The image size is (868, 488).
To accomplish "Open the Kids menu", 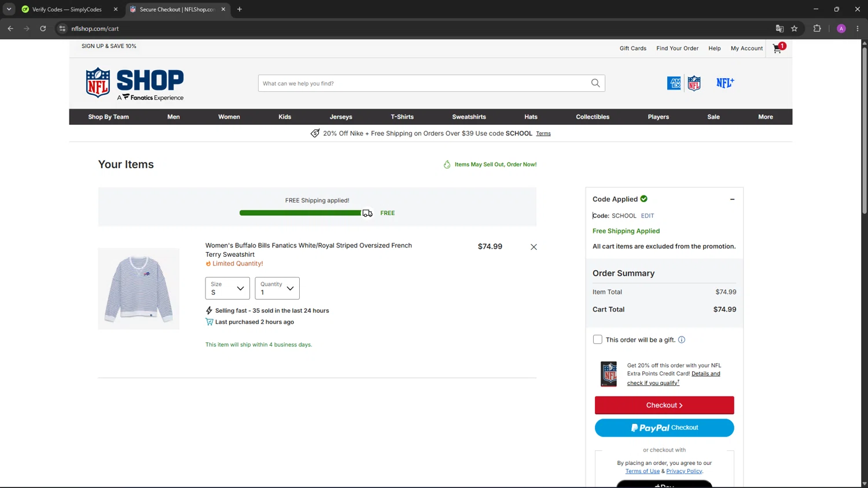I will [285, 117].
